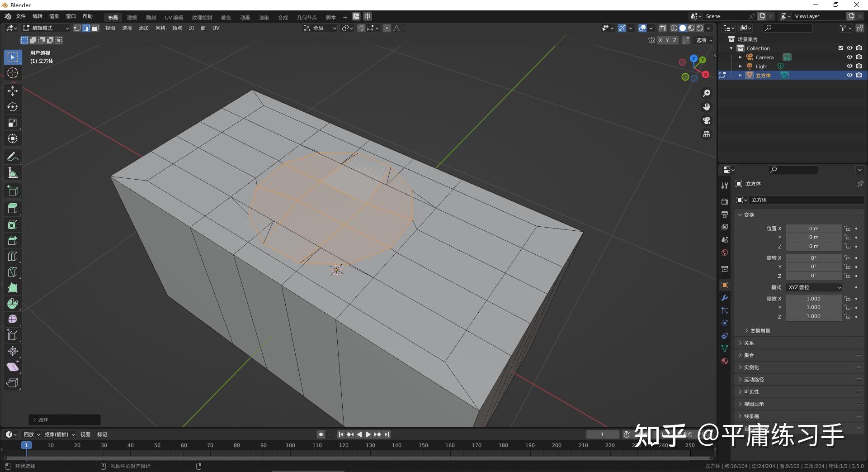Click the X axis constraint button
Image resolution: width=868 pixels, height=472 pixels.
coord(660,40)
